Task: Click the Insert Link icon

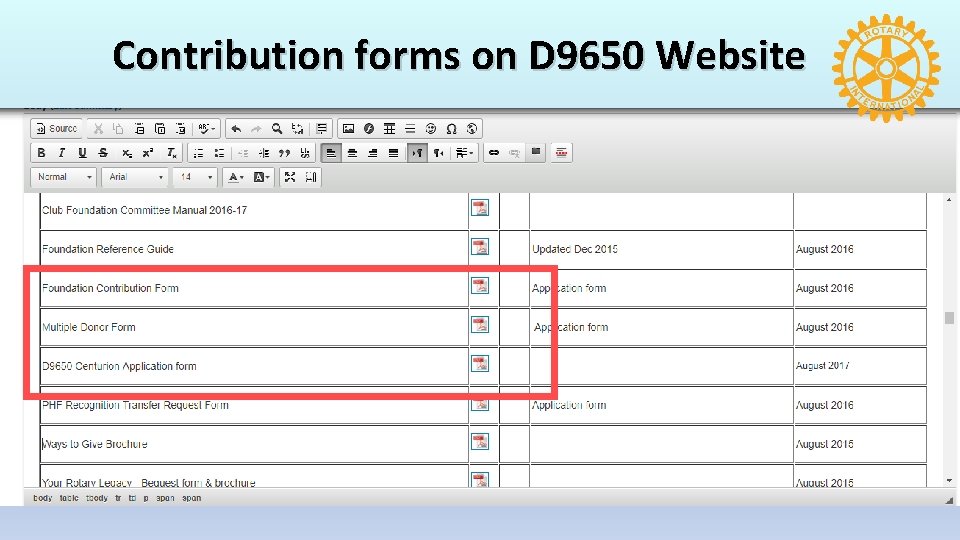Action: pyautogui.click(x=493, y=152)
